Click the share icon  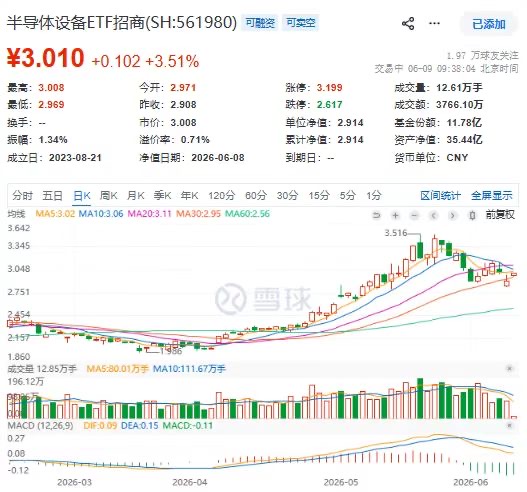point(408,24)
